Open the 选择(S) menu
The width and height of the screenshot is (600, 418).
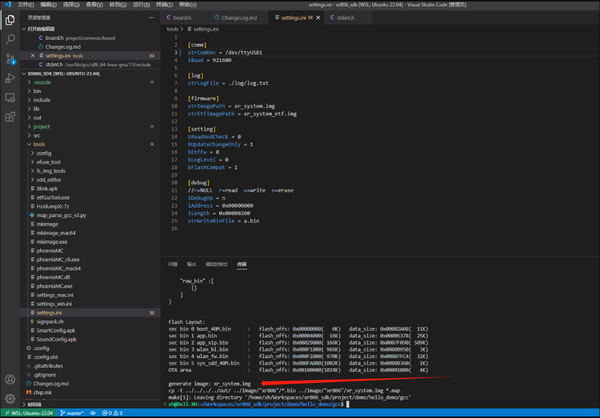(x=71, y=5)
